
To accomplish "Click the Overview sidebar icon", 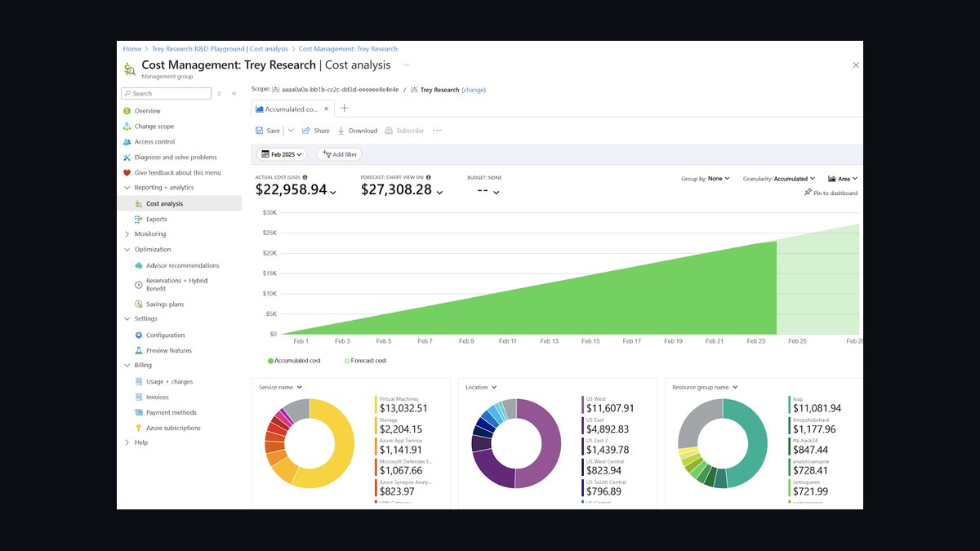I will pyautogui.click(x=127, y=111).
